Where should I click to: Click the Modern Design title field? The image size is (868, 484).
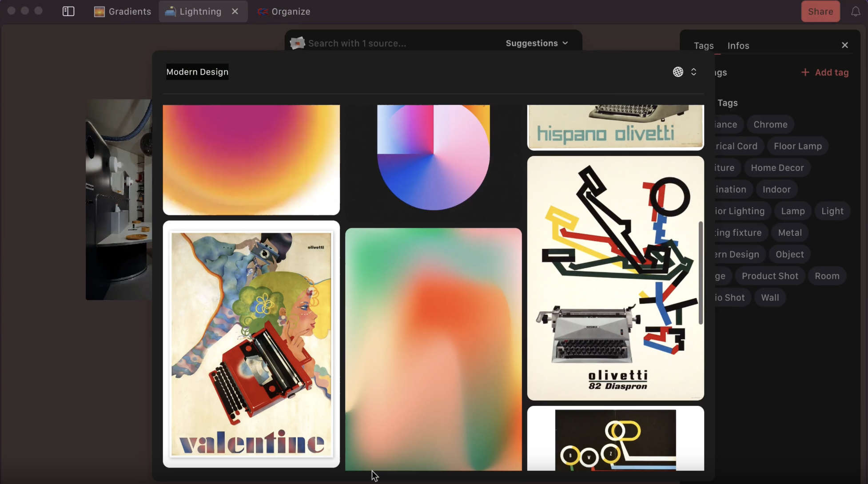click(x=197, y=71)
